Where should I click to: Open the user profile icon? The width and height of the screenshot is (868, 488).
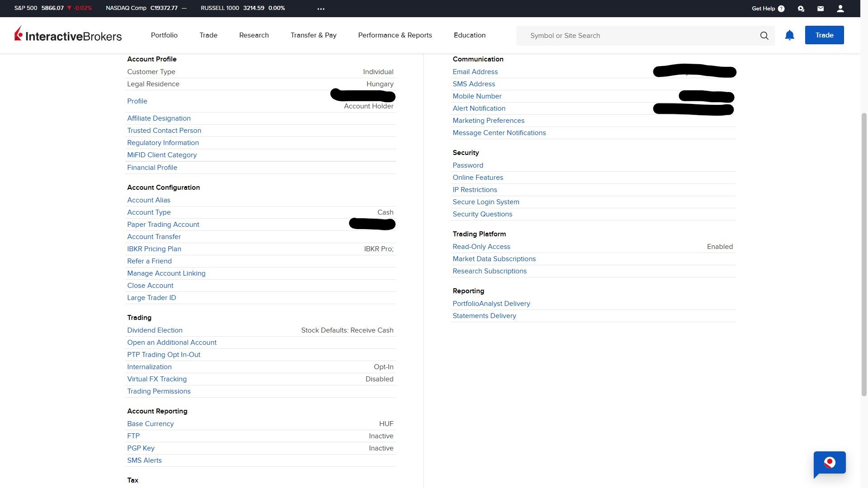840,9
